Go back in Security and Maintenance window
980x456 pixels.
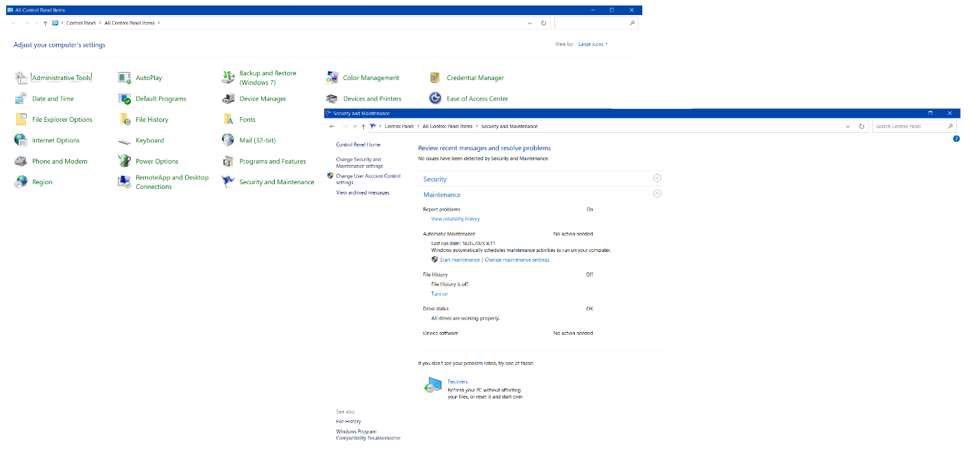click(332, 127)
